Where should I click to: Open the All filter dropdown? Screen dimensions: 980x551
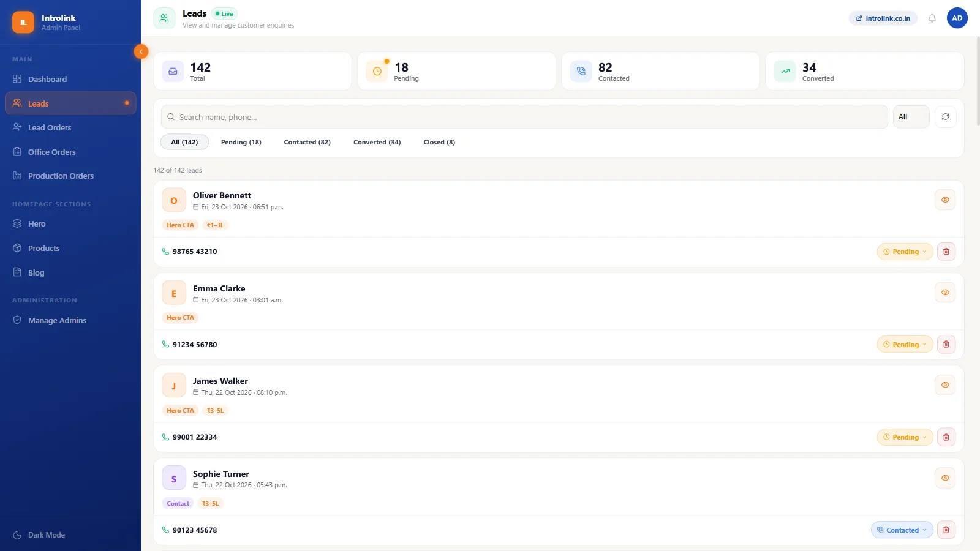(911, 117)
